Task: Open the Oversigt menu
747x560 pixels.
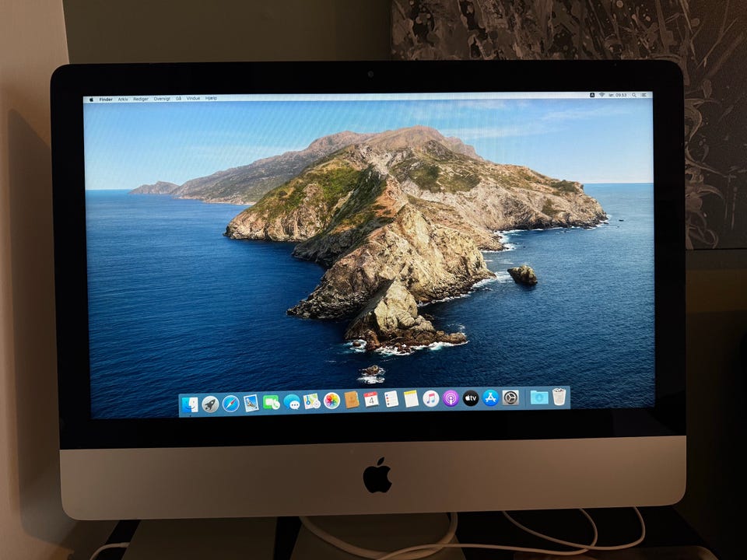Action: click(x=162, y=99)
